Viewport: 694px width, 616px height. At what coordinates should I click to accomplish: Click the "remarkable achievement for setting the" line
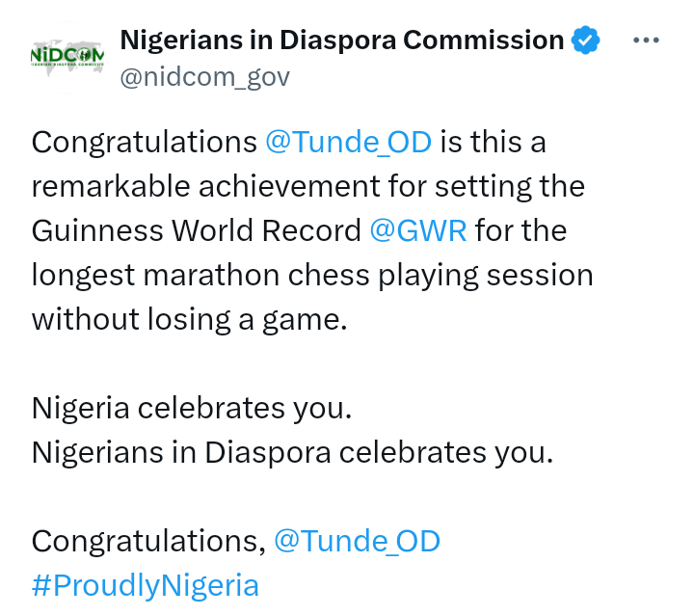308,186
